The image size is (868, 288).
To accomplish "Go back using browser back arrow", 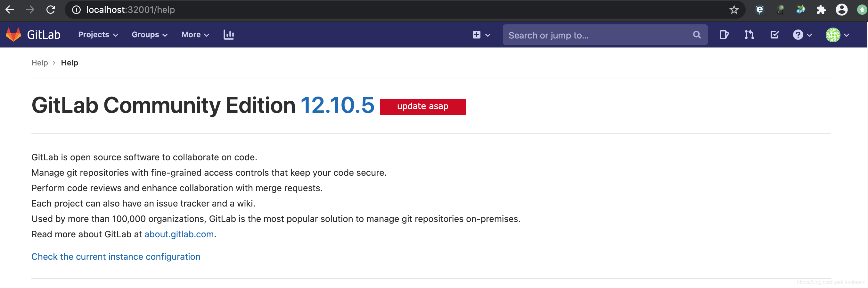I will click(x=10, y=10).
